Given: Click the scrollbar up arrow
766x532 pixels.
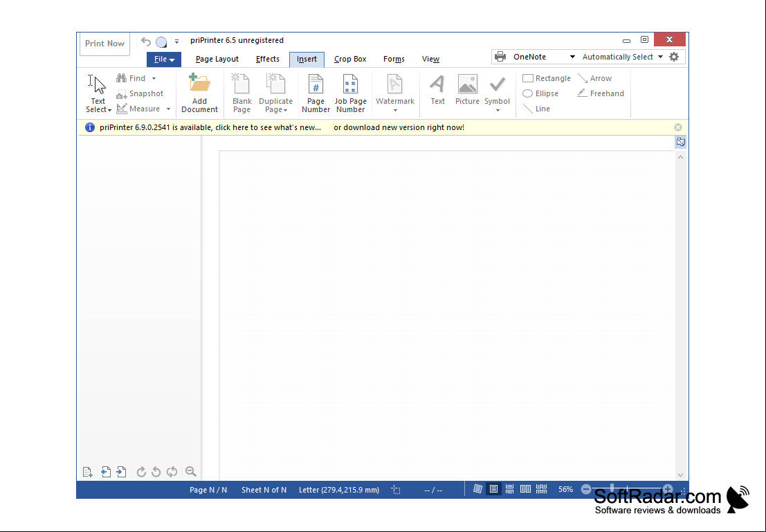Looking at the screenshot, I should pyautogui.click(x=680, y=157).
